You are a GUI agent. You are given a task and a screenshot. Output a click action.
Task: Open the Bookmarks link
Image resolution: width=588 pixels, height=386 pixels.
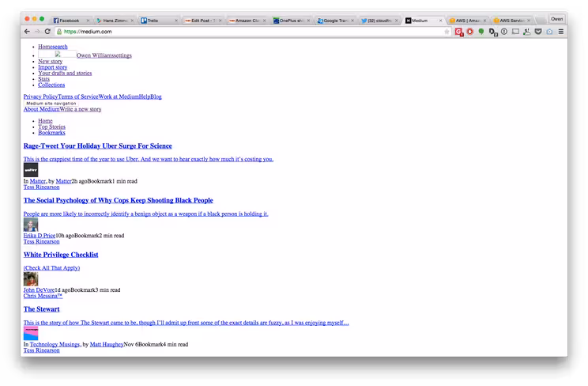click(x=51, y=133)
